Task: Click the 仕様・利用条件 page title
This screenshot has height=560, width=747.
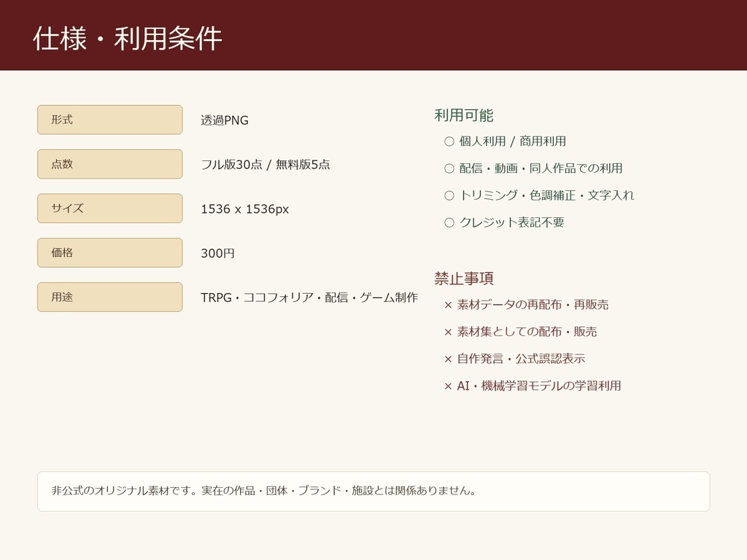Action: pyautogui.click(x=127, y=39)
